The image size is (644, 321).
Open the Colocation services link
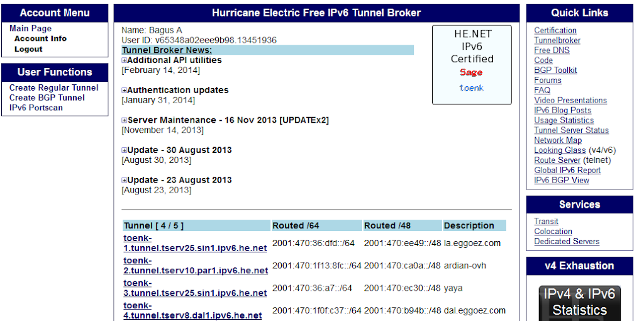click(553, 232)
